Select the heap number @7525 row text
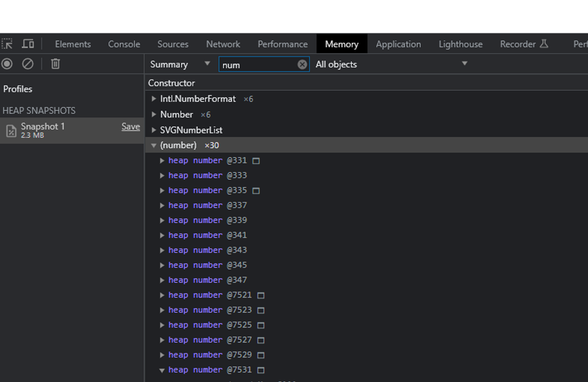588x382 pixels. coord(210,325)
